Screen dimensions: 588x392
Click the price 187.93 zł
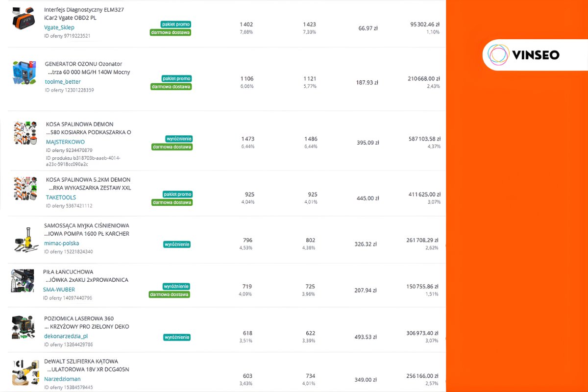(x=367, y=83)
